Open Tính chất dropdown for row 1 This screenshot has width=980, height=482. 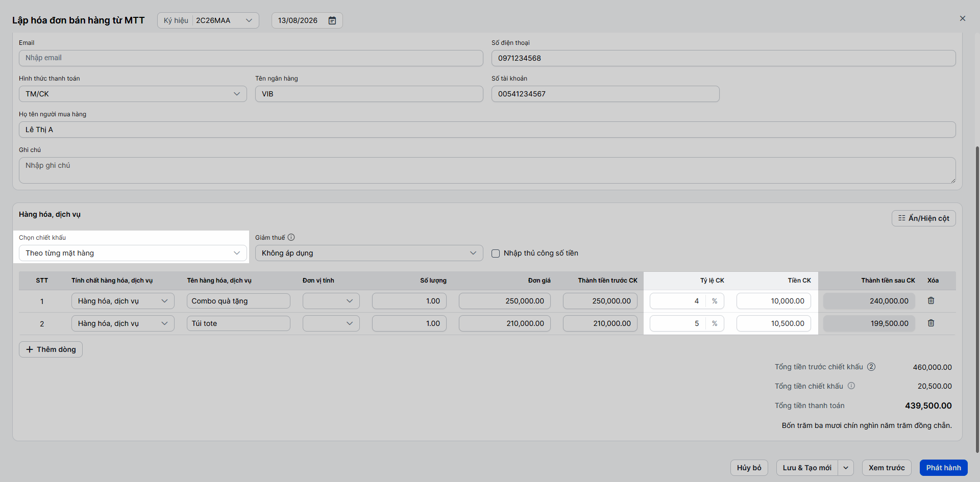tap(123, 301)
